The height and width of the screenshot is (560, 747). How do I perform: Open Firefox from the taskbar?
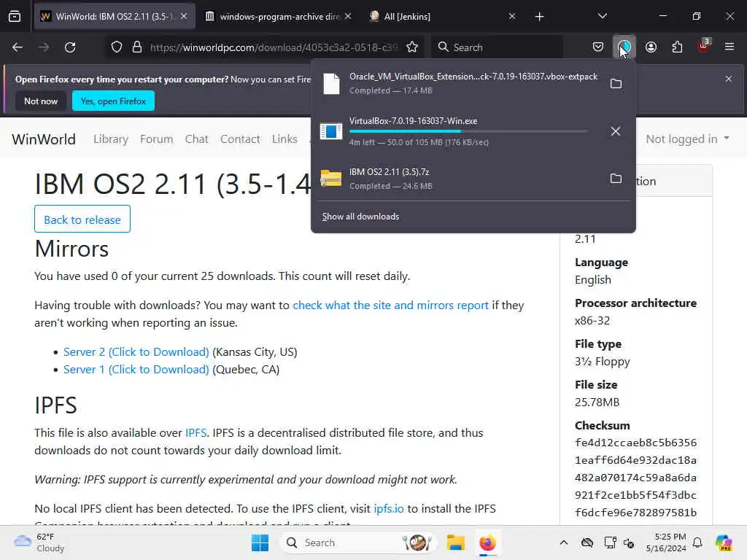(x=487, y=542)
